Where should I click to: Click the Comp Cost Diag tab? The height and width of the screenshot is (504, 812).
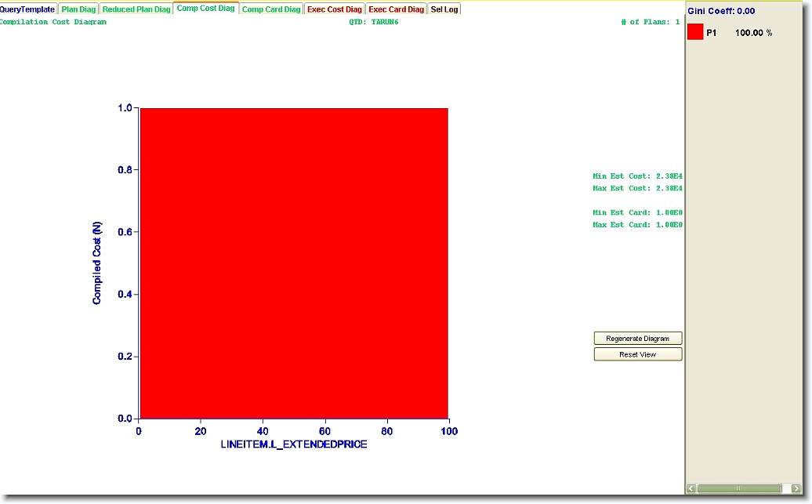(205, 9)
